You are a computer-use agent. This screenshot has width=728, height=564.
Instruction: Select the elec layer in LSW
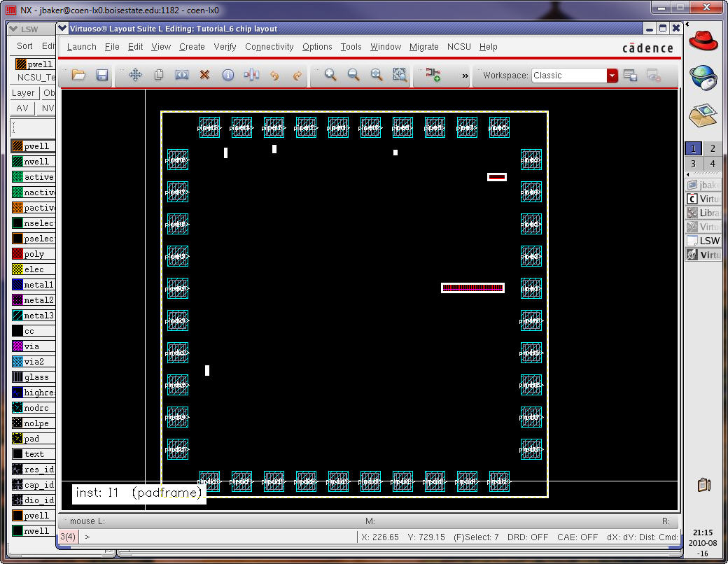(34, 269)
